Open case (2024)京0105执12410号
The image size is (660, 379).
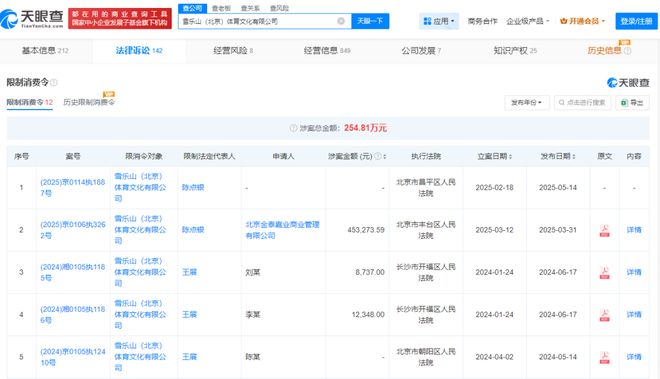pyautogui.click(x=72, y=357)
